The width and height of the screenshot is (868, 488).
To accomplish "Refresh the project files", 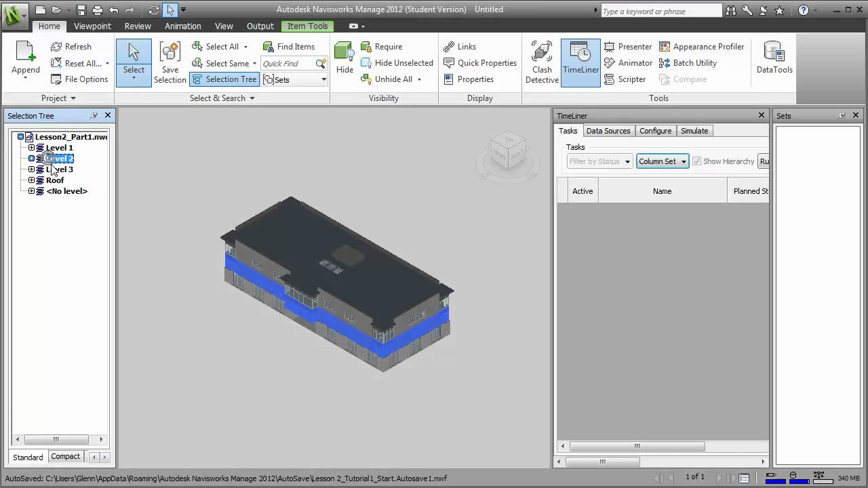I will coord(71,47).
